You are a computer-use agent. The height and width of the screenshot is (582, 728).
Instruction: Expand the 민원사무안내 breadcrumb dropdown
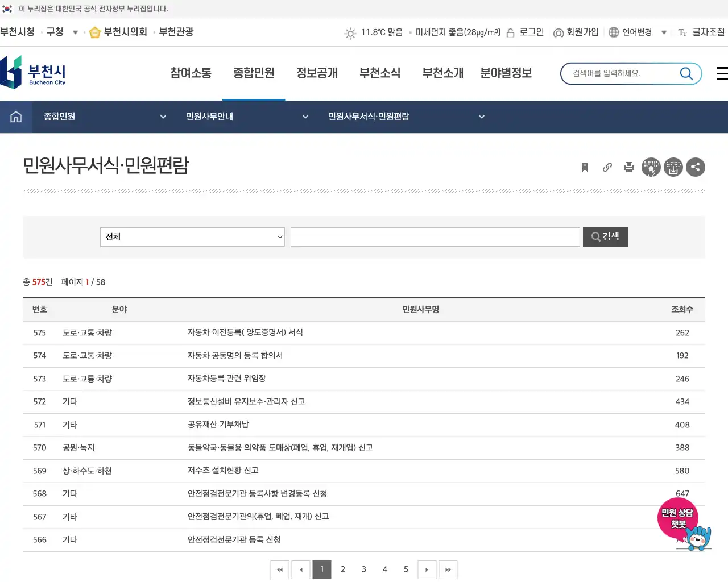pyautogui.click(x=305, y=117)
